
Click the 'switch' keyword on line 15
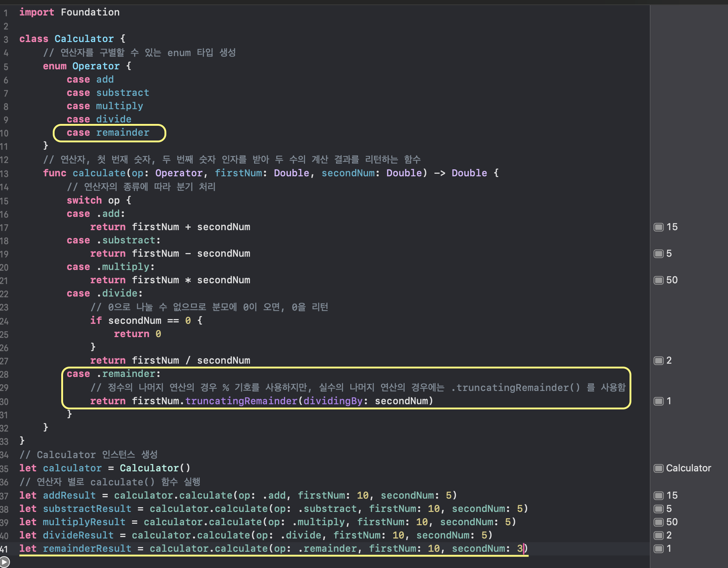coord(84,201)
